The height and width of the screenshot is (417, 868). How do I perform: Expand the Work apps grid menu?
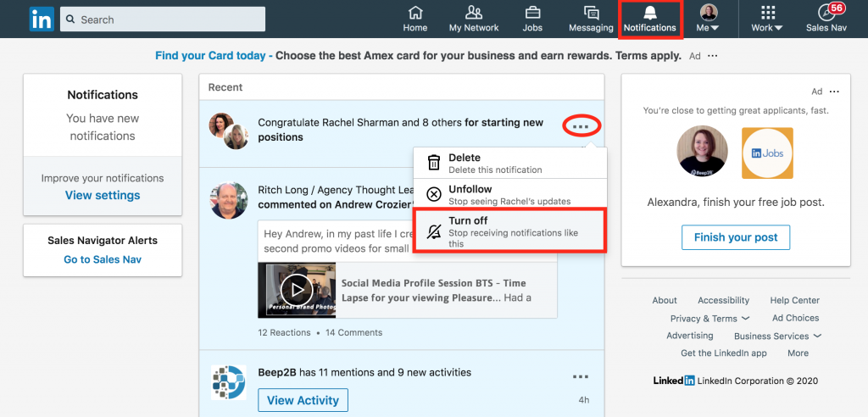(767, 19)
